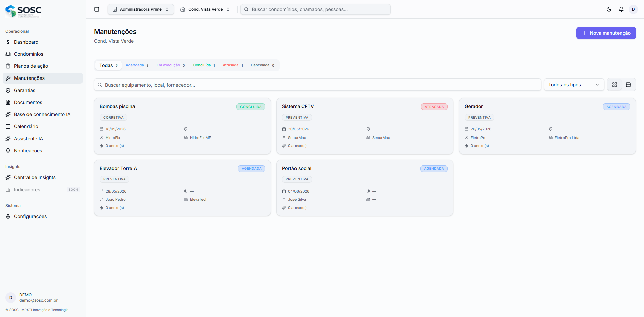
Task: Open the Sistema CFTV card title
Action: click(x=298, y=106)
